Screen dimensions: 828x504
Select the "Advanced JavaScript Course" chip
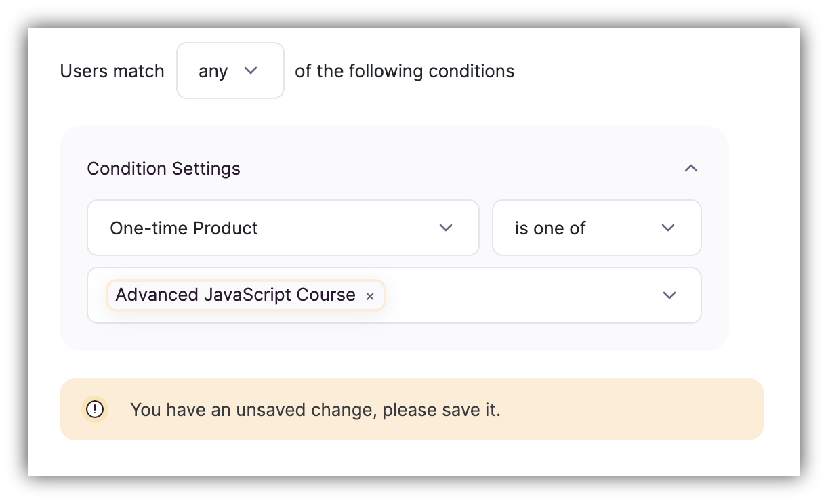(x=236, y=295)
